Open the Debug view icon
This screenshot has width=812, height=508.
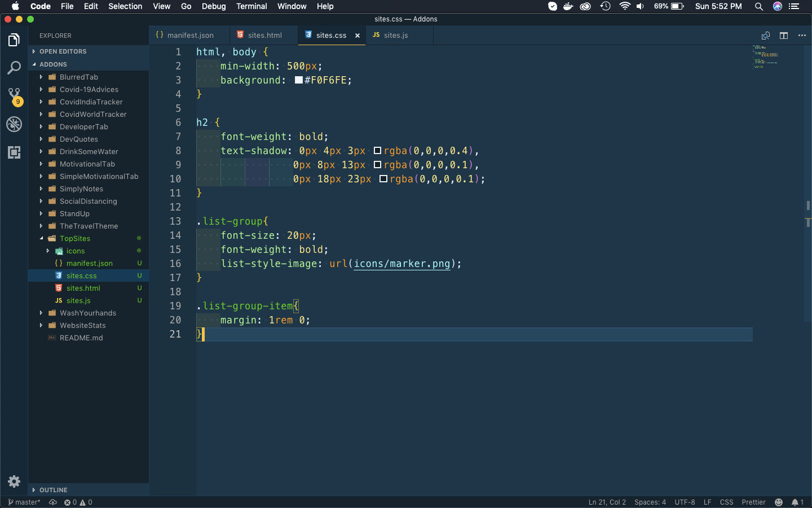pyautogui.click(x=14, y=124)
